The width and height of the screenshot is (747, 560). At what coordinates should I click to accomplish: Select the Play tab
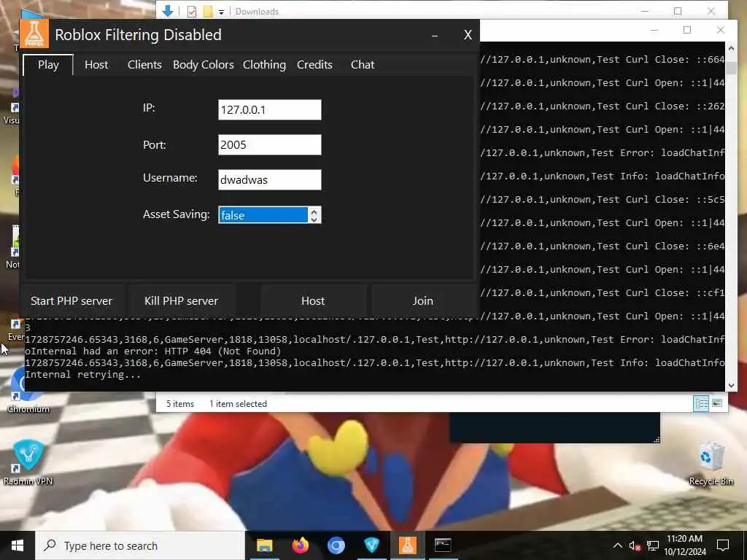pos(48,65)
